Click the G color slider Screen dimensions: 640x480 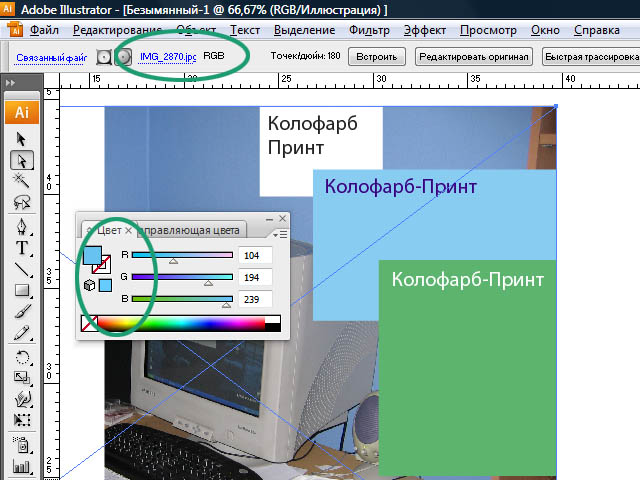point(182,277)
